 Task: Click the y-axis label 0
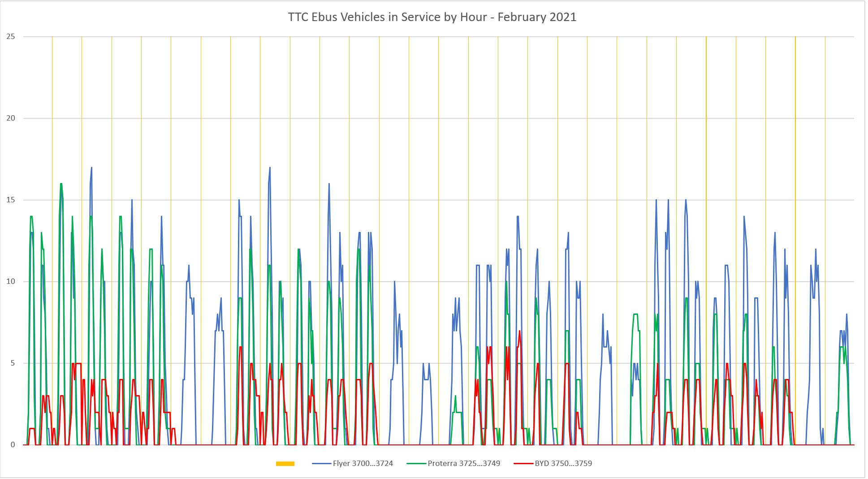13,445
